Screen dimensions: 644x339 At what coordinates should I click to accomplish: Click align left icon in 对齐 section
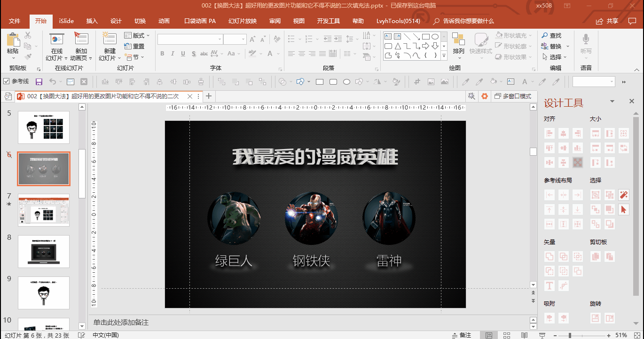point(549,134)
